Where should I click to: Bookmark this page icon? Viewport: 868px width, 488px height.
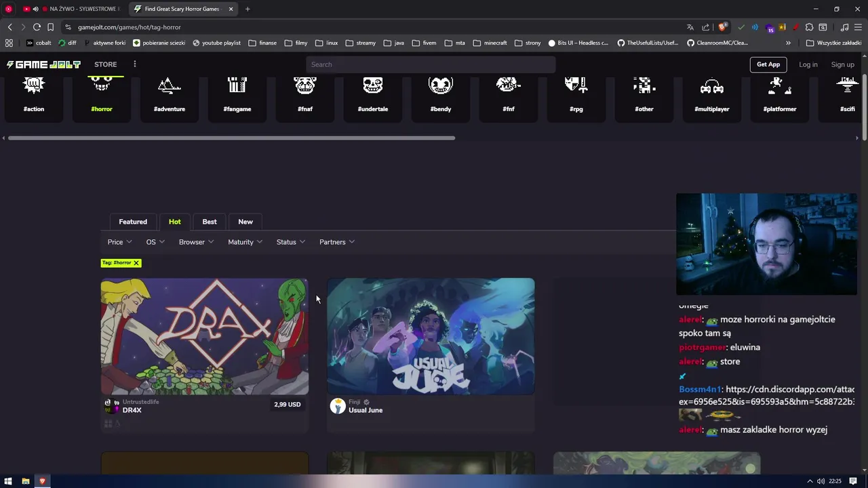(x=50, y=27)
